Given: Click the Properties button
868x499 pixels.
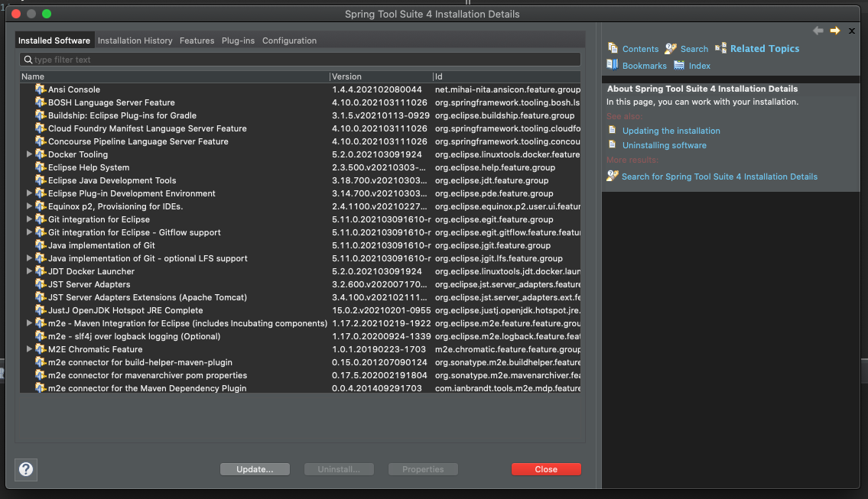Looking at the screenshot, I should tap(423, 469).
